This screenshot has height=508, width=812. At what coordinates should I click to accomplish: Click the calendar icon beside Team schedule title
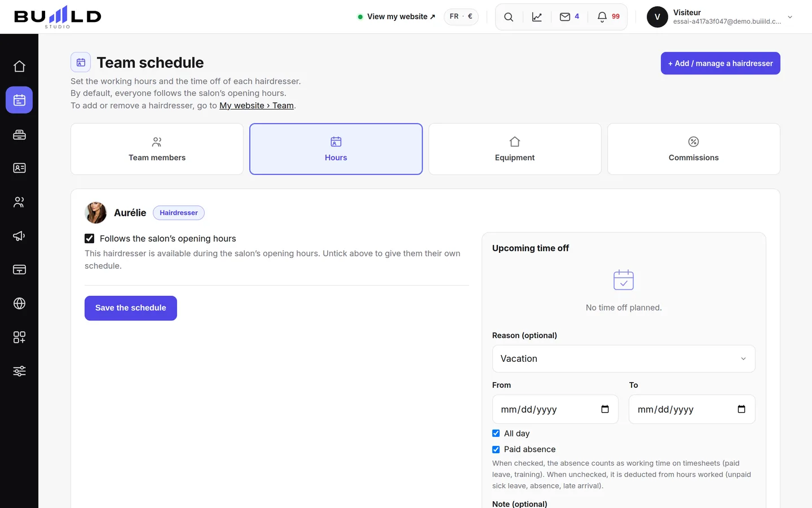pos(81,62)
